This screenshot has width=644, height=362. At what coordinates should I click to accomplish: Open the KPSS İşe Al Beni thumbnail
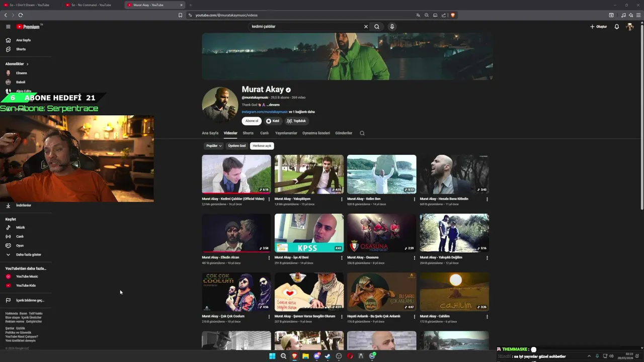309,233
